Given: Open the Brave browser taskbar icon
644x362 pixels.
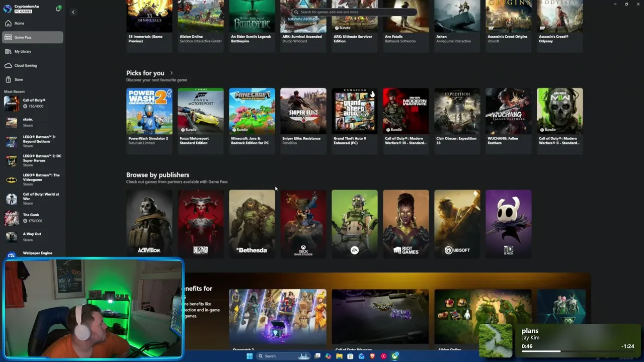Looking at the screenshot, I should point(372,356).
